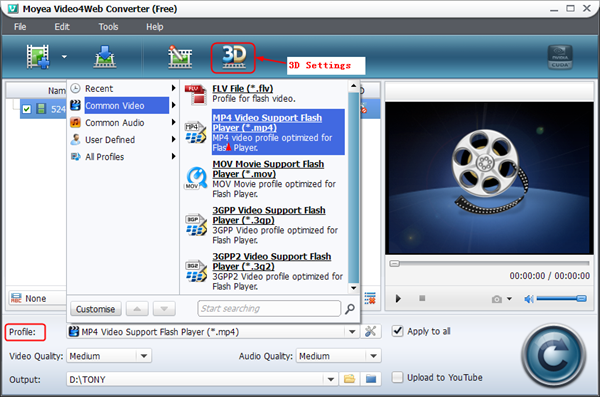The image size is (600, 397).
Task: Expand the All Profiles submenu arrow
Action: click(x=173, y=156)
